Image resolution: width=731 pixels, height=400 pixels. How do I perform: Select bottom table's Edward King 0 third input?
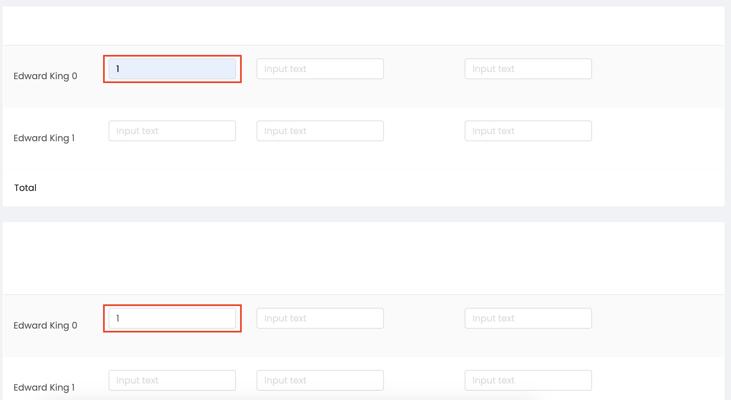[528, 319]
